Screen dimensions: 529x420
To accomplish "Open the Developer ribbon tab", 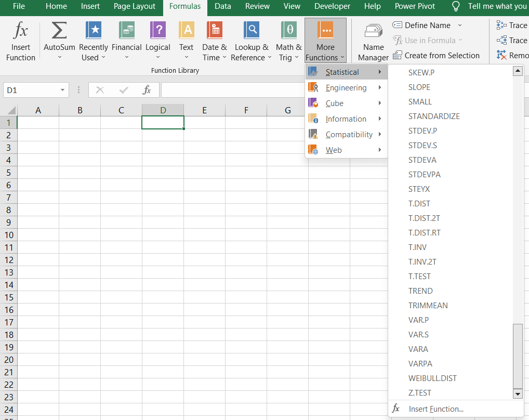I will click(332, 6).
